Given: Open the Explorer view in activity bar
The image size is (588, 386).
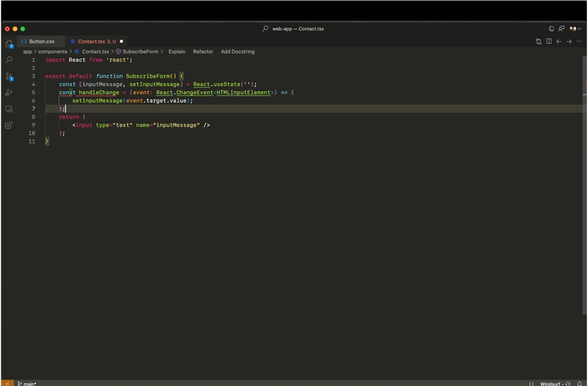Looking at the screenshot, I should click(9, 44).
